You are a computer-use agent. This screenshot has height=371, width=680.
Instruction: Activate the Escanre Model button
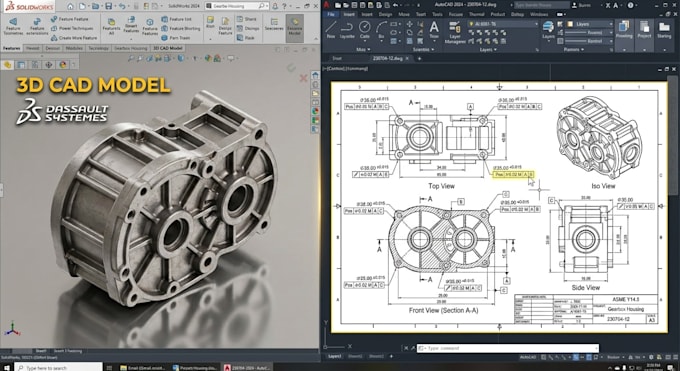[x=294, y=27]
